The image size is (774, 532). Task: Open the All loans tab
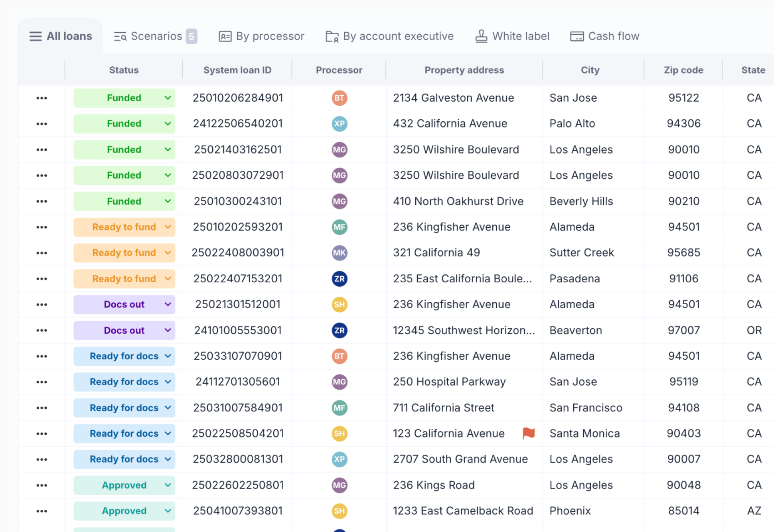(61, 36)
